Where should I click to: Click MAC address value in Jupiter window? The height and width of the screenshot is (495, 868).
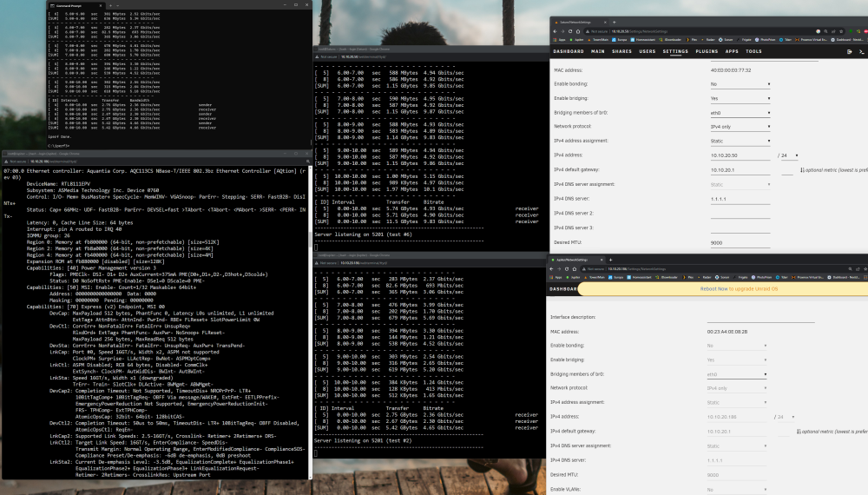(x=727, y=332)
